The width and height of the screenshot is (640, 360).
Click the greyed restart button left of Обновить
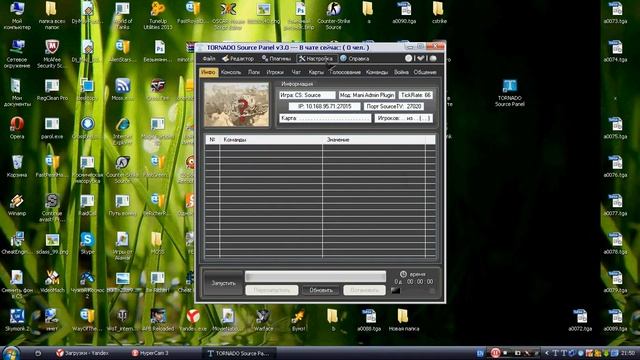pyautogui.click(x=271, y=290)
